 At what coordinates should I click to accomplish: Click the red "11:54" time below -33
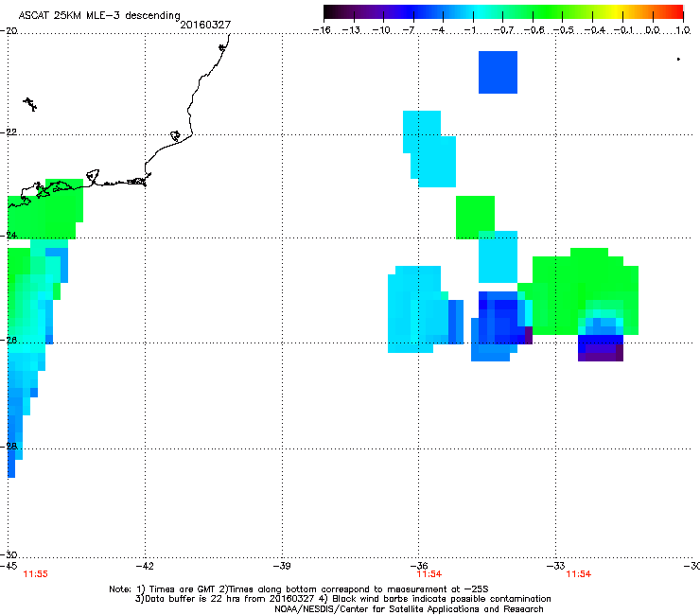coord(579,574)
